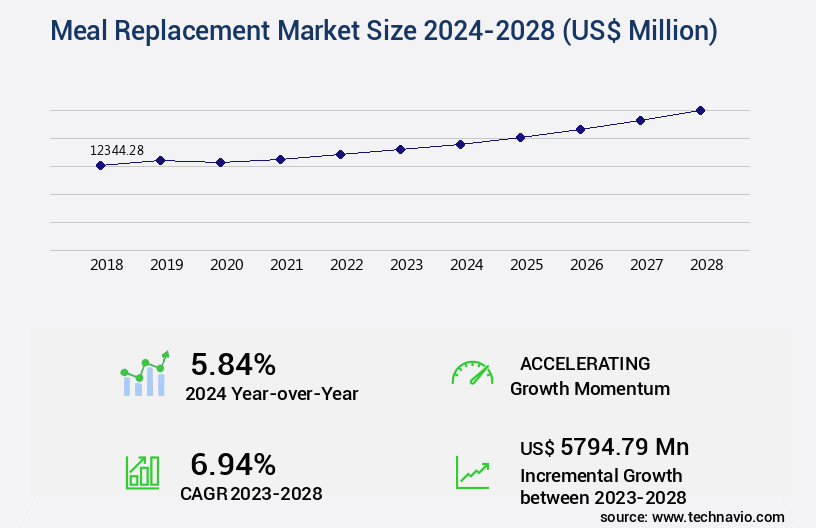
Task: Click the 2023 x-axis year label
Action: (x=406, y=265)
